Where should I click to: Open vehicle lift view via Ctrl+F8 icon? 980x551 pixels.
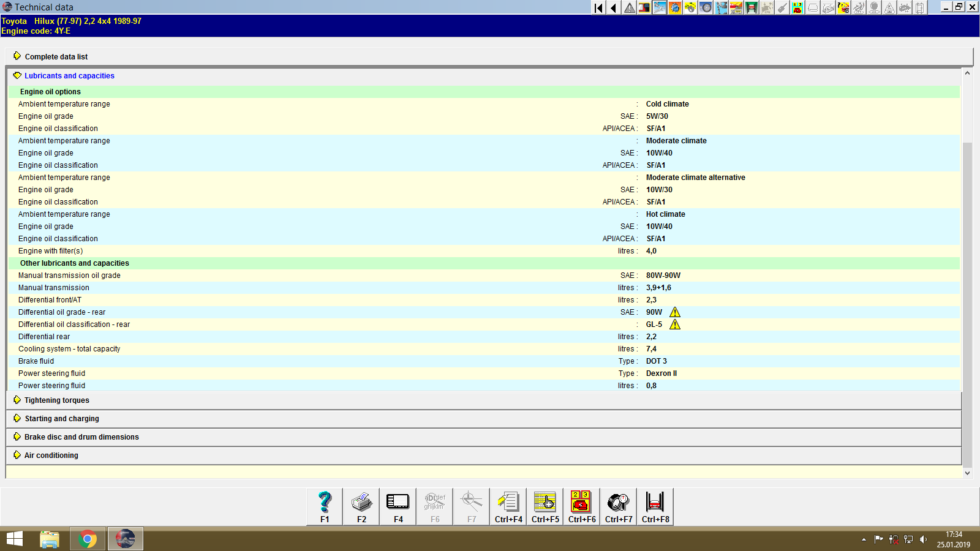[x=655, y=506]
